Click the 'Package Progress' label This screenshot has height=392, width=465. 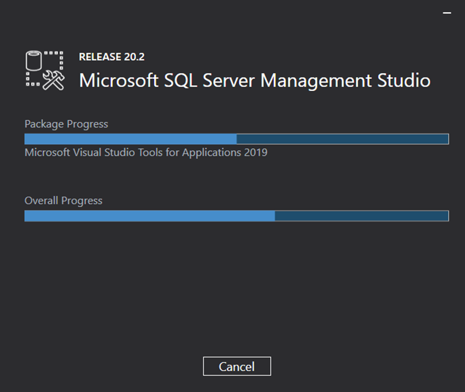(x=66, y=124)
